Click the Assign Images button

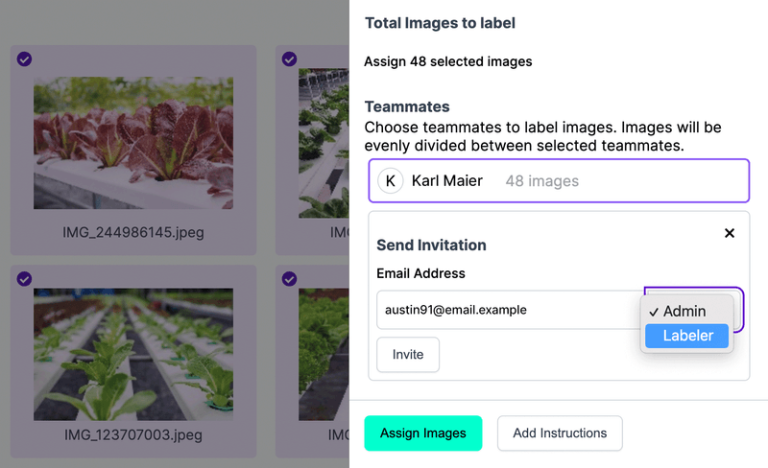(423, 433)
